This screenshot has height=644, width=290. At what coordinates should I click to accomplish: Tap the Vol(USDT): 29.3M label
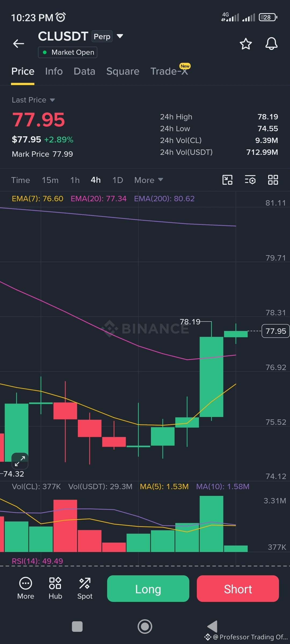point(100,486)
